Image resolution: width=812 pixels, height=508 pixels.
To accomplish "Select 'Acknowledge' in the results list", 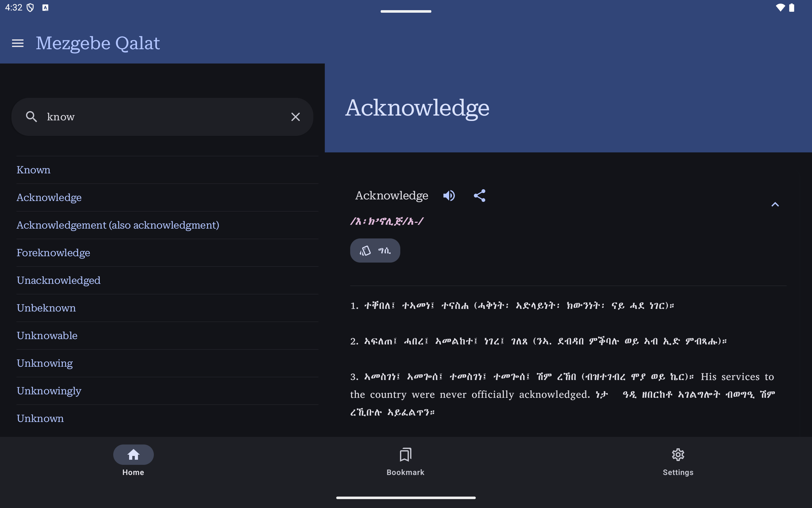I will (x=167, y=197).
